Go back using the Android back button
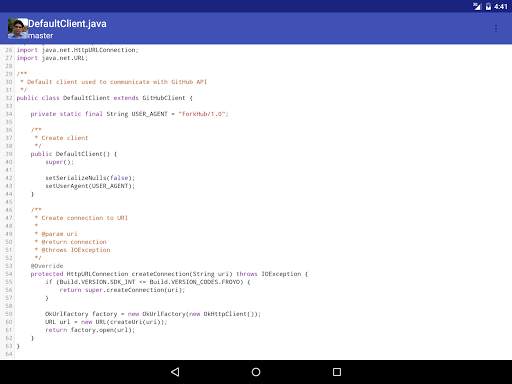The width and height of the screenshot is (512, 384). (x=175, y=372)
